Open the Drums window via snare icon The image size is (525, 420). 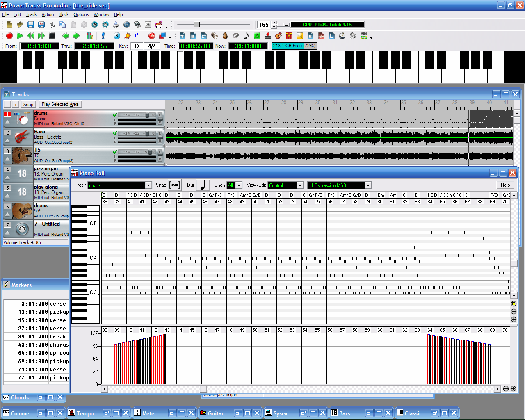342,36
